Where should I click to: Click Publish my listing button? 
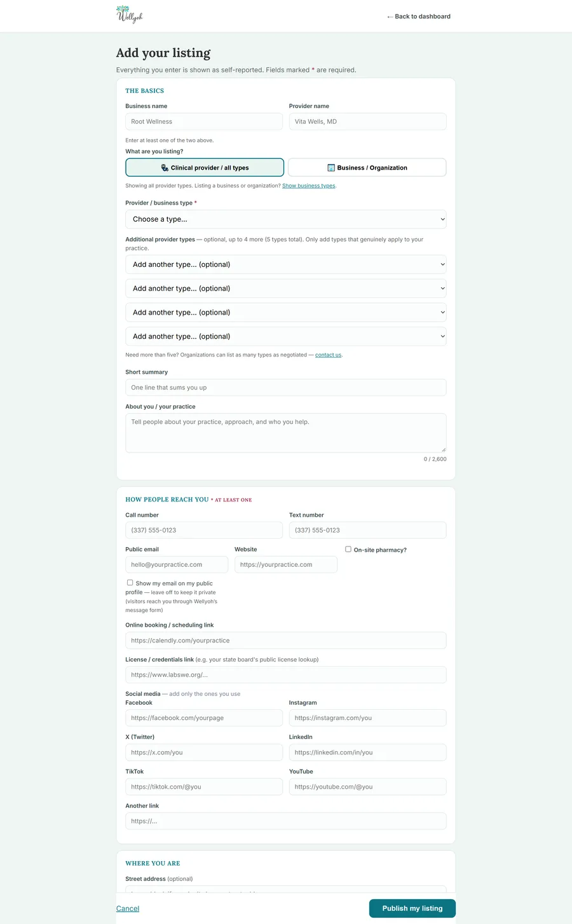pyautogui.click(x=412, y=909)
